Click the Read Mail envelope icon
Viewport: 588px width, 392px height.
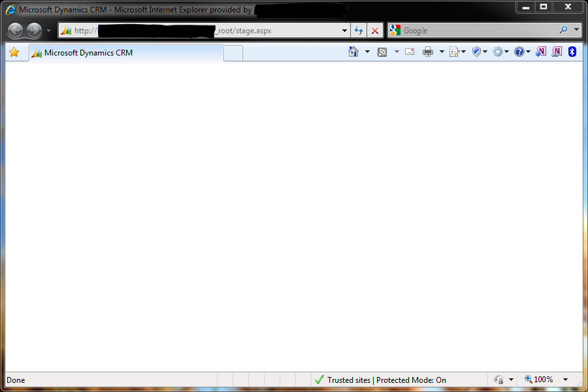coord(410,52)
